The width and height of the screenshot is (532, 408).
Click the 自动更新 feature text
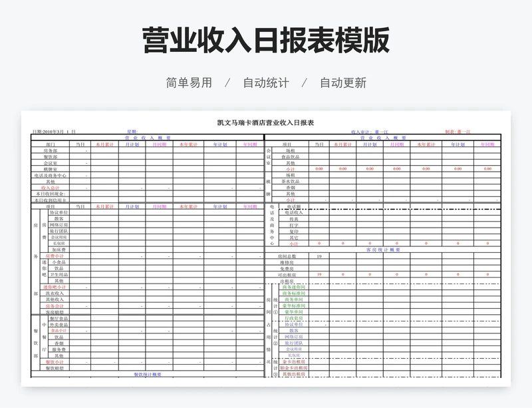(343, 83)
